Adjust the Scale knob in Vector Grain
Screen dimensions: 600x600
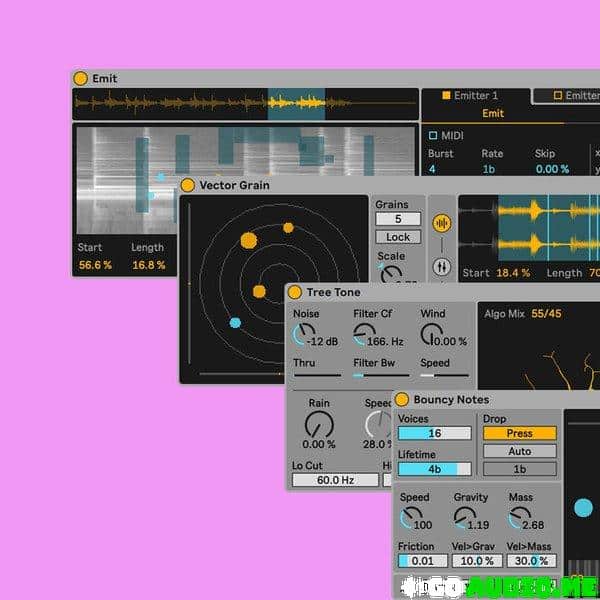(391, 274)
